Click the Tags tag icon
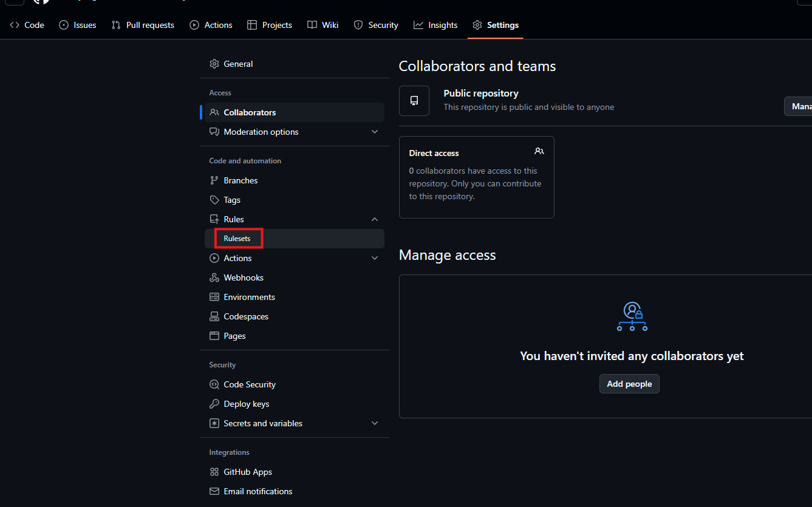Screen dimensions: 812x507 coord(214,200)
